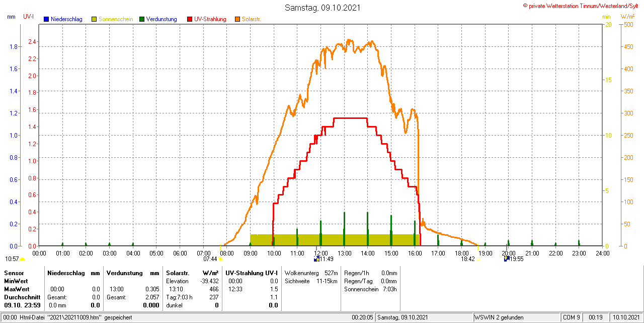Screen dimensions: 644x323
Task: Click the Regen/1h 0.0mm entry
Action: (371, 273)
